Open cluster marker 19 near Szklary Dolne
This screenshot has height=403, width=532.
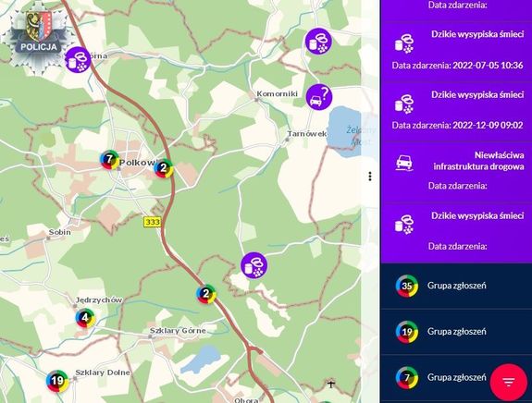(x=57, y=381)
